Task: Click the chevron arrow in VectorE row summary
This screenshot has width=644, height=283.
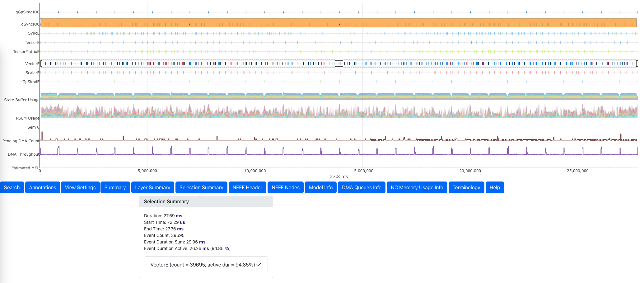Action: click(258, 265)
